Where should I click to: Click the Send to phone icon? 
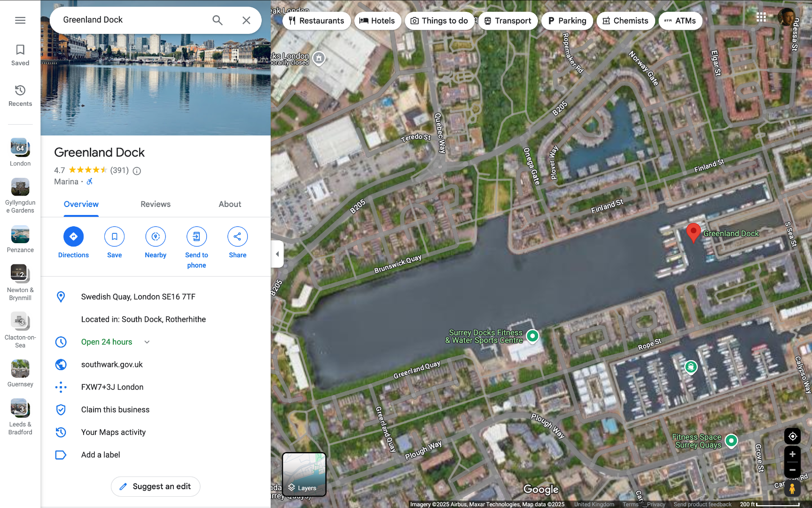pyautogui.click(x=196, y=237)
